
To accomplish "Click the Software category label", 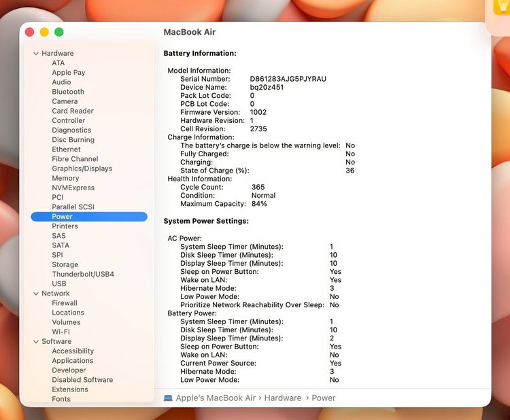I will tap(56, 341).
